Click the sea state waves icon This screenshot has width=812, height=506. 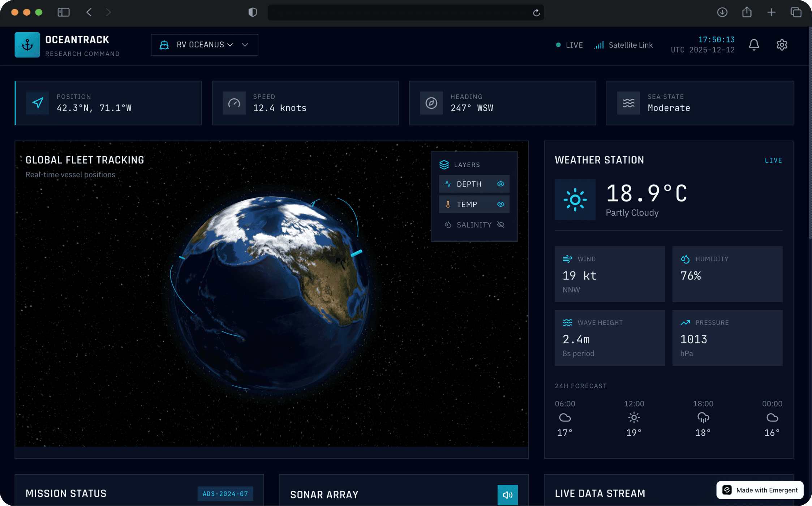(x=628, y=103)
